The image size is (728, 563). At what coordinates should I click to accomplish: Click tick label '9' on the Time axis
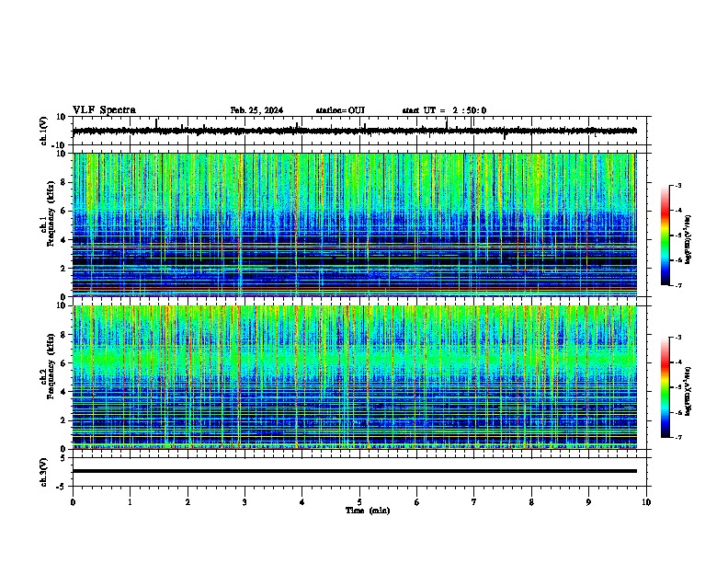tap(588, 502)
